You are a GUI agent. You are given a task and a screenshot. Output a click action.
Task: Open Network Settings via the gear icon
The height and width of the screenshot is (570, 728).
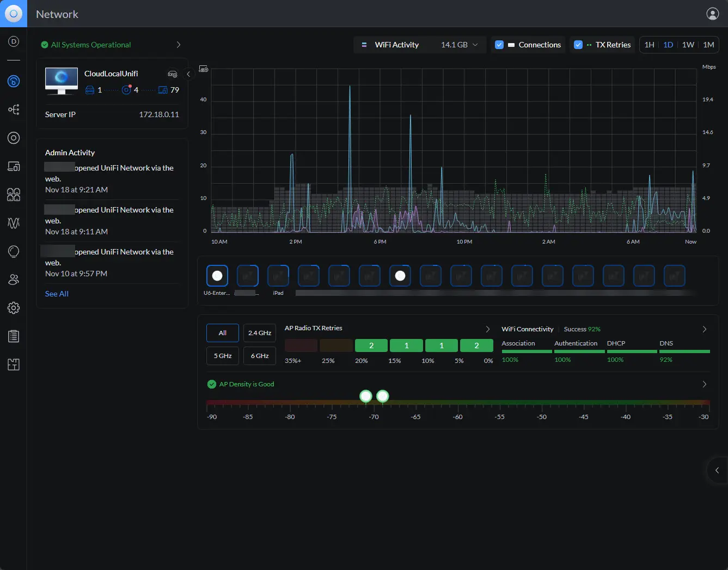pyautogui.click(x=14, y=308)
